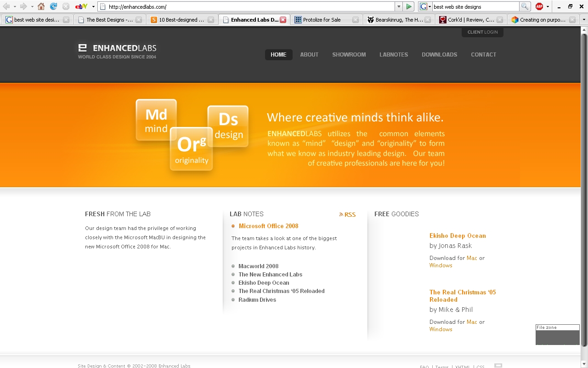Click the Enhanced Labs logo
Screen dimensions: 588x368
click(117, 51)
